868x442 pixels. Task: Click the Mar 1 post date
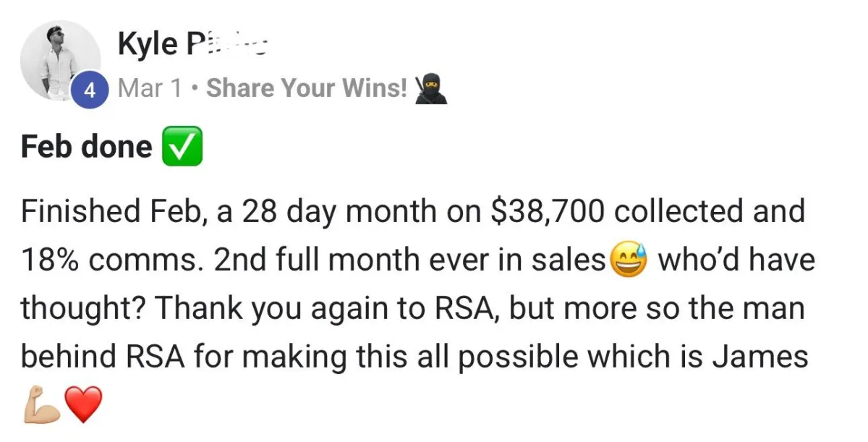tap(150, 88)
